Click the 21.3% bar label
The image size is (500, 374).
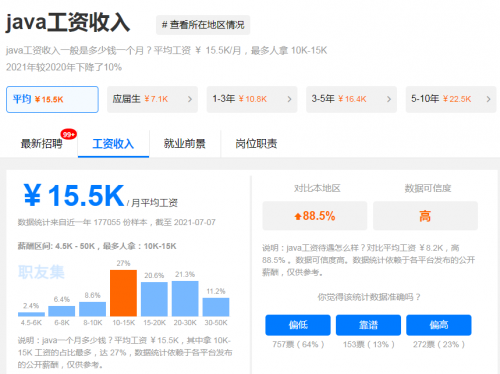185,274
